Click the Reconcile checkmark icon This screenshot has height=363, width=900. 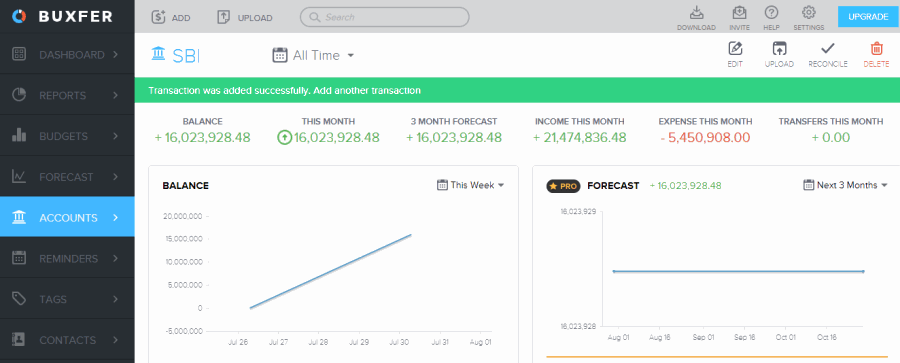click(x=828, y=48)
